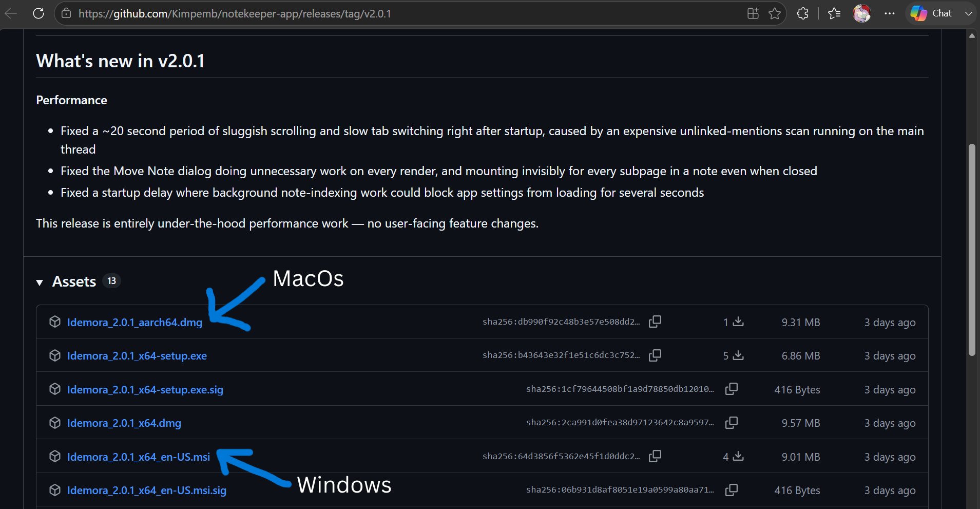The width and height of the screenshot is (980, 509).
Task: Open the browser Settings and more menu
Action: click(890, 13)
